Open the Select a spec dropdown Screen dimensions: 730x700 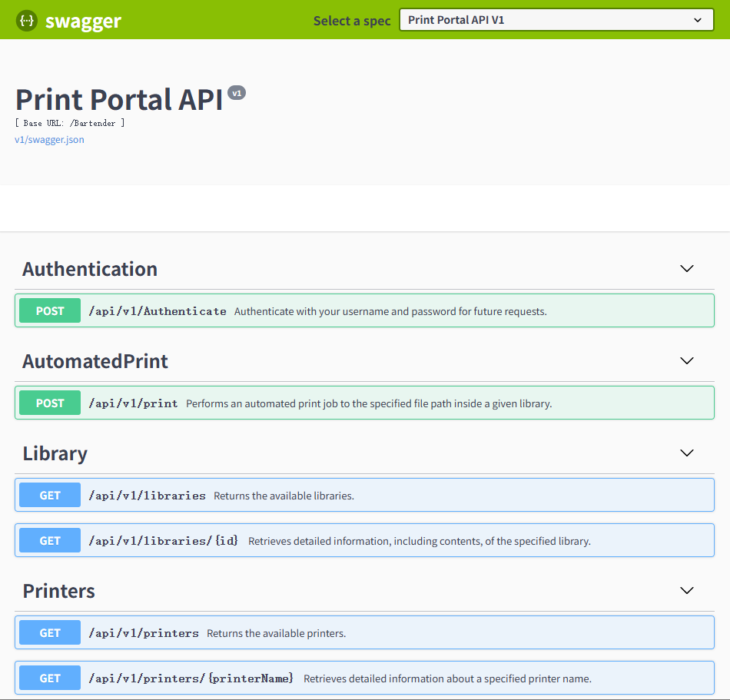pos(556,20)
